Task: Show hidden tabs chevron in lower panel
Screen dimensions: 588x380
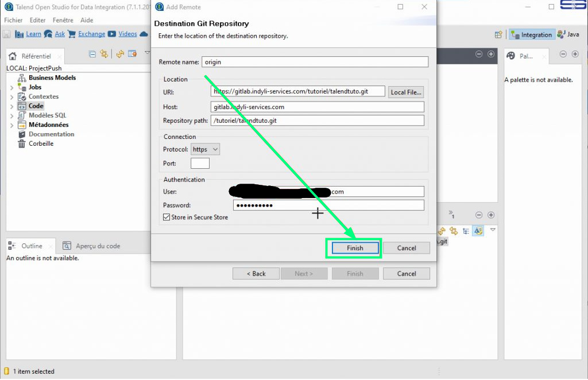Action: point(451,214)
